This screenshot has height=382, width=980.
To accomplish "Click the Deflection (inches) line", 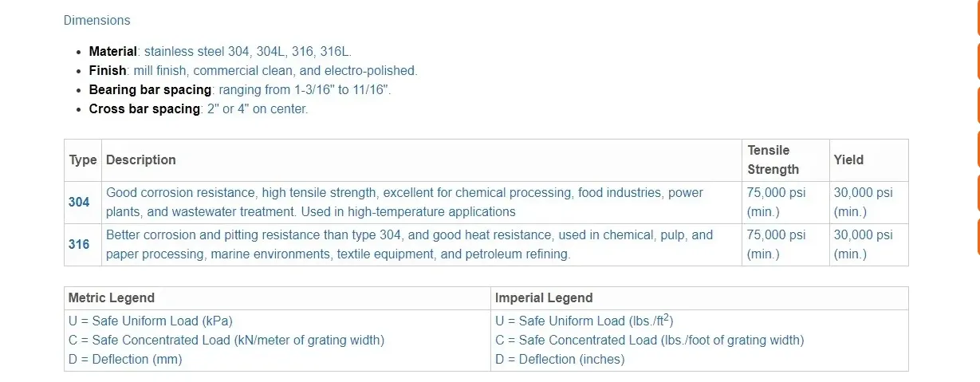I will click(x=560, y=359).
